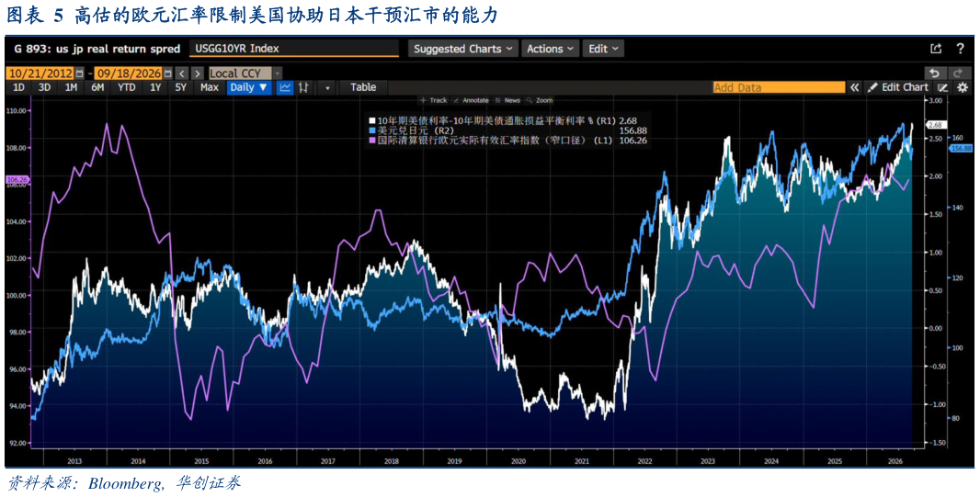Image resolution: width=980 pixels, height=497 pixels.
Task: Click the end date 09/18/2026 field
Action: pyautogui.click(x=128, y=73)
